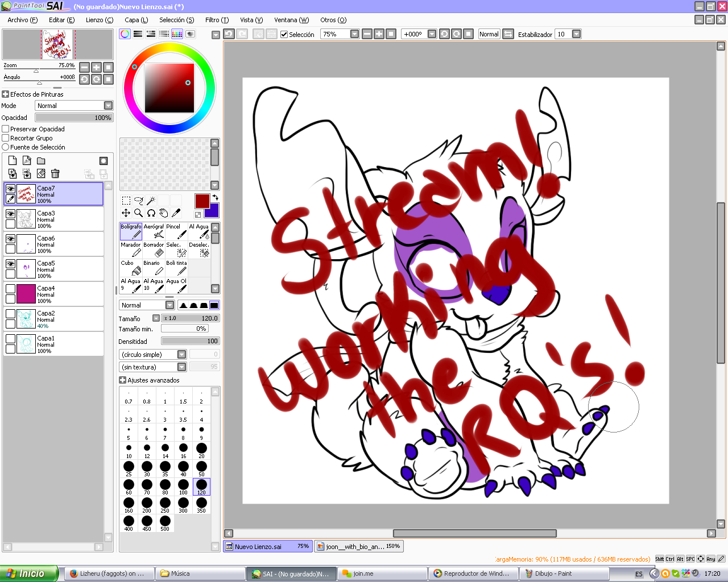
Task: Clear the current layer contents
Action: (41, 173)
